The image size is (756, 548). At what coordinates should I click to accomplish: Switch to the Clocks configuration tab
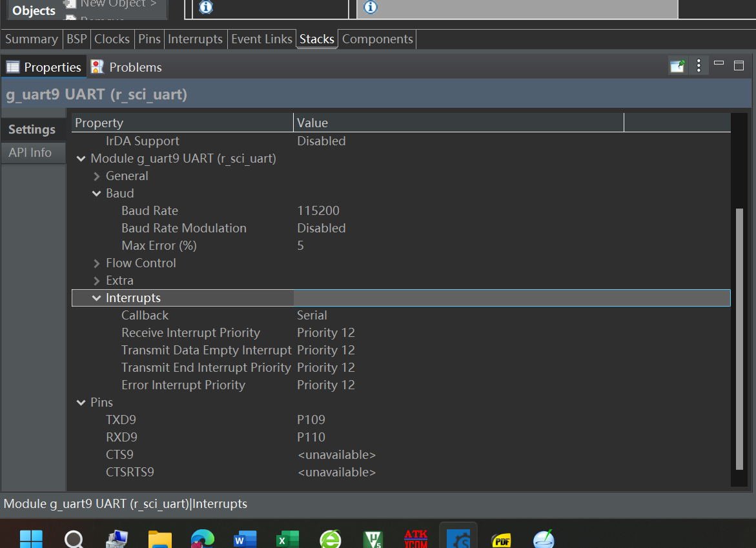click(112, 39)
